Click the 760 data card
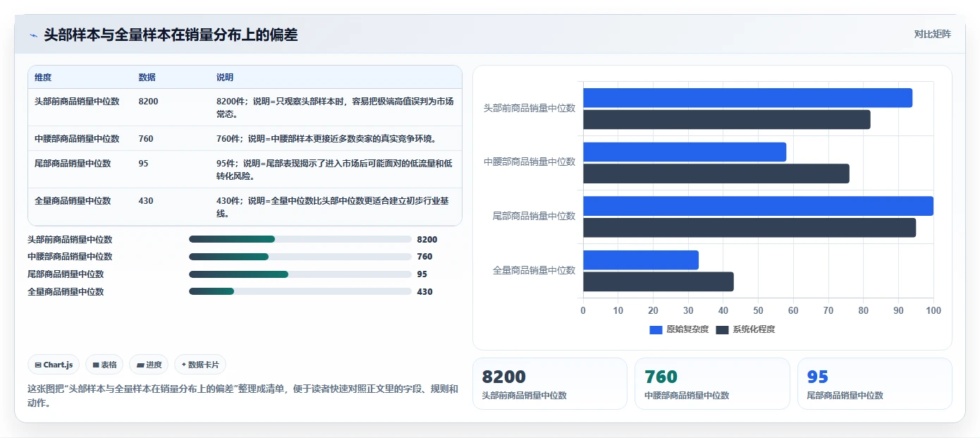Screen dimensions: 980x438 point(712,384)
